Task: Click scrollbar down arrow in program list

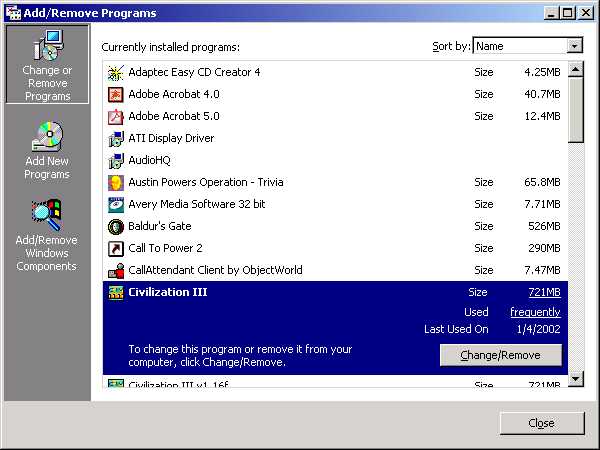Action: pyautogui.click(x=576, y=379)
